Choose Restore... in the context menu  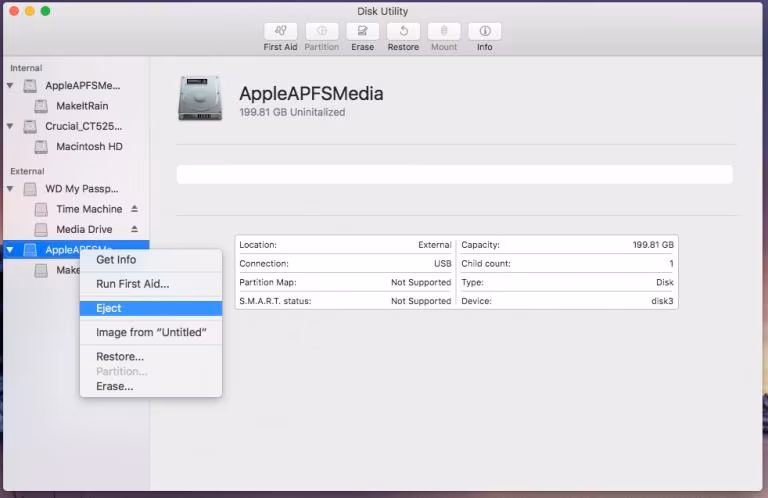[x=151, y=356]
